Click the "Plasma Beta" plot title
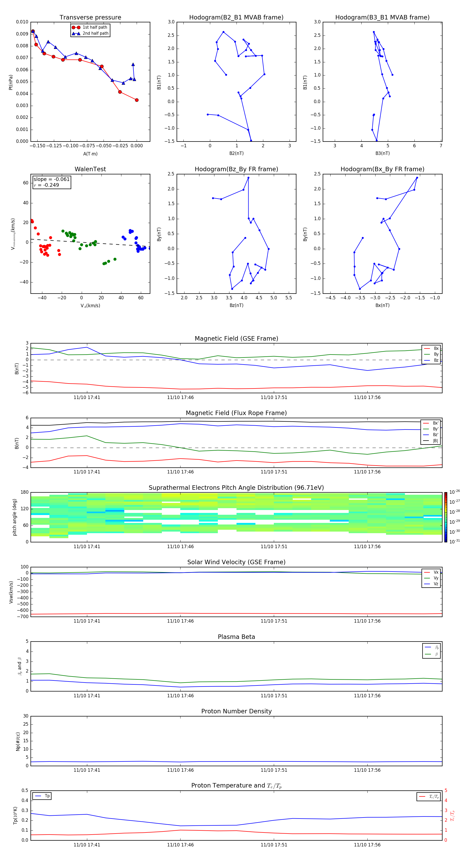Screen dimensions: 473x868 [x=236, y=637]
